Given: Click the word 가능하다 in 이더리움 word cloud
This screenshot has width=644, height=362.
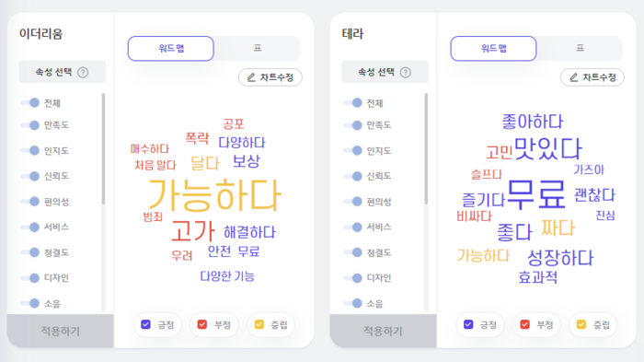Looking at the screenshot, I should point(214,195).
